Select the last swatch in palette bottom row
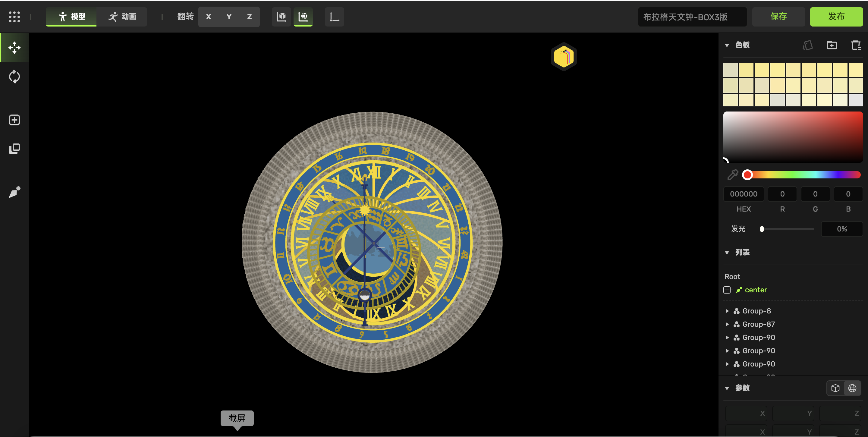 pyautogui.click(x=856, y=100)
